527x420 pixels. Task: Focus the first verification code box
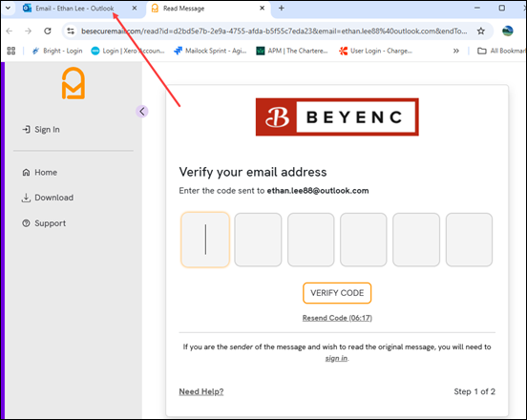pos(205,240)
